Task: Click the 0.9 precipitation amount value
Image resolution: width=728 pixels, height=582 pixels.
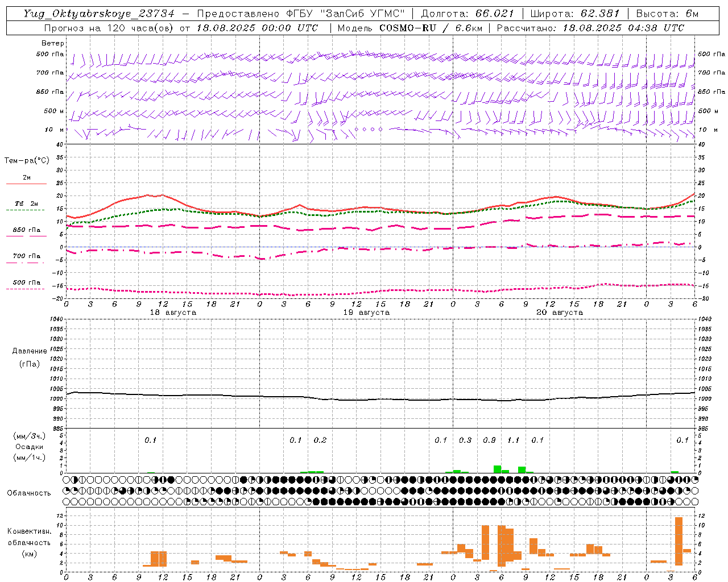Action: tap(489, 440)
